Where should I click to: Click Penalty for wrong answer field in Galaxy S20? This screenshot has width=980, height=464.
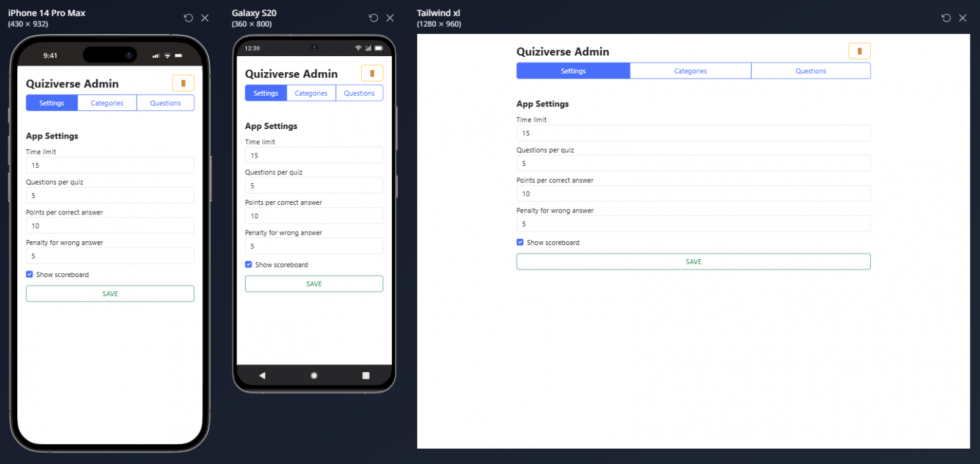[314, 246]
